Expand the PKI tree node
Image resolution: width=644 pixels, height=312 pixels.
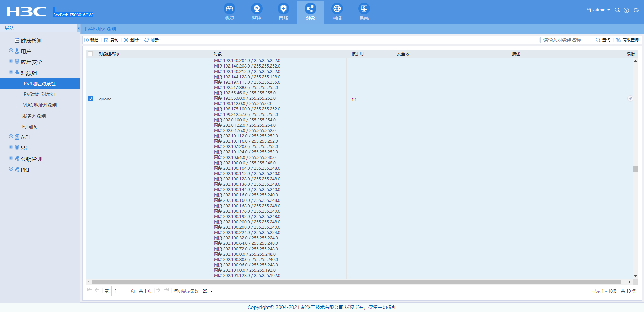(x=11, y=169)
